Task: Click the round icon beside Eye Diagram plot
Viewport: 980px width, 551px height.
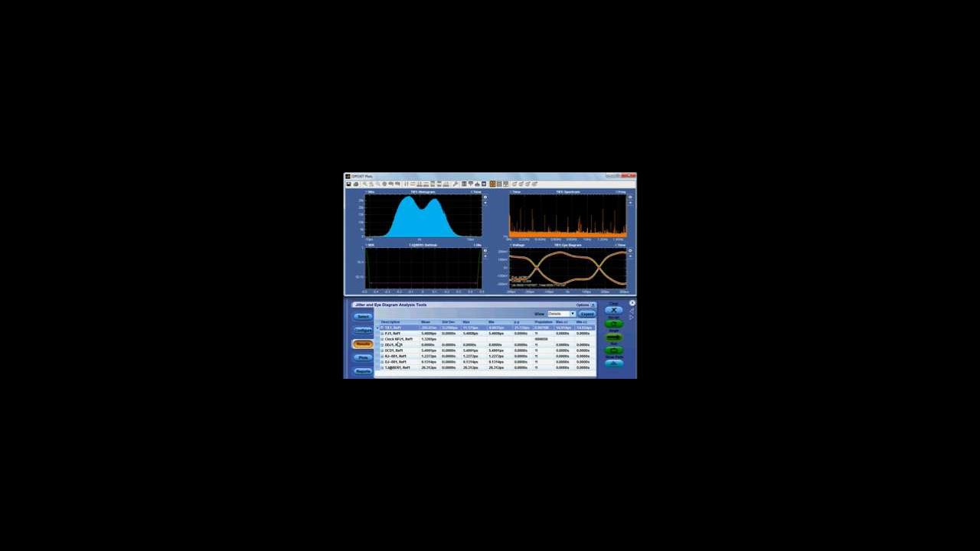Action: click(630, 250)
